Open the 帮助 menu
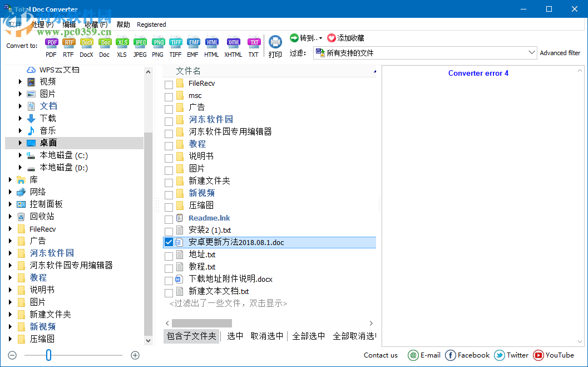 (x=123, y=25)
